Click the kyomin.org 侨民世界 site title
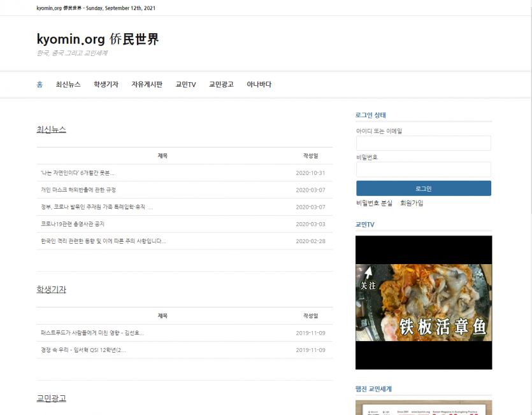The height and width of the screenshot is (415, 532). [x=97, y=39]
